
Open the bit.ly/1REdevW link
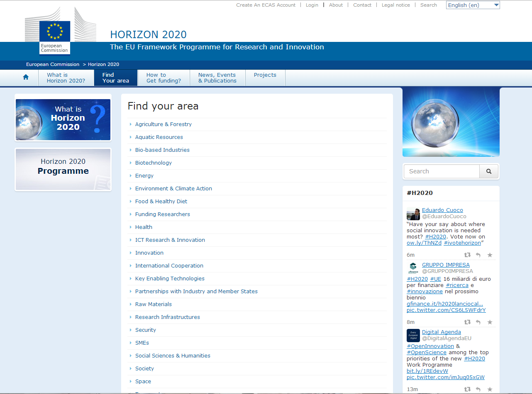click(427, 371)
